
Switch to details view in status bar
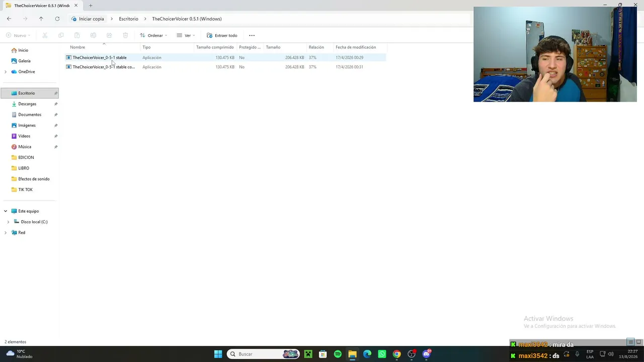630,342
